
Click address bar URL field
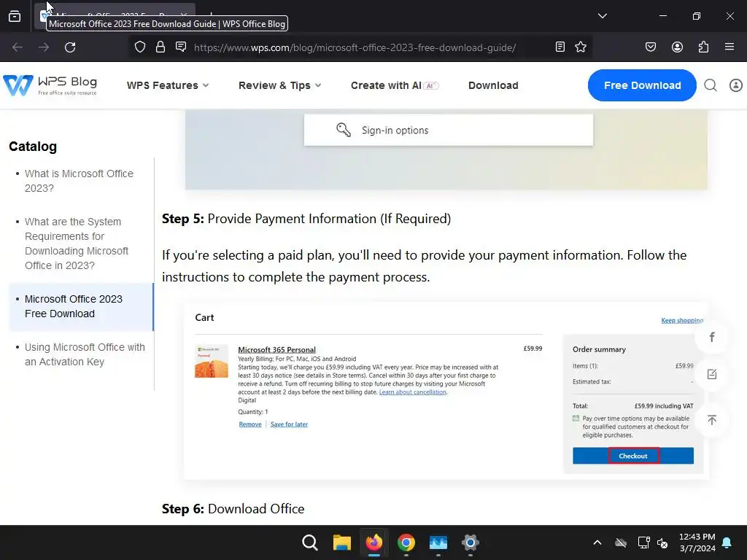coord(355,47)
